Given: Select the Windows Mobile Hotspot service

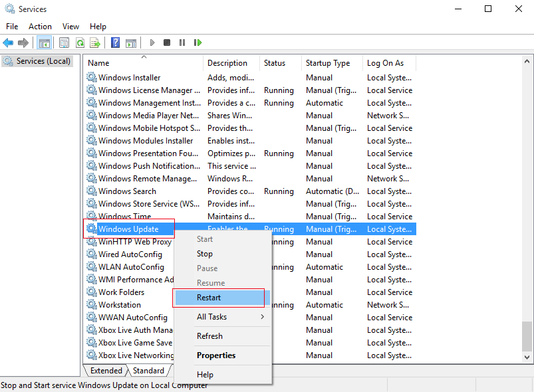Looking at the screenshot, I should tap(251, 128).
